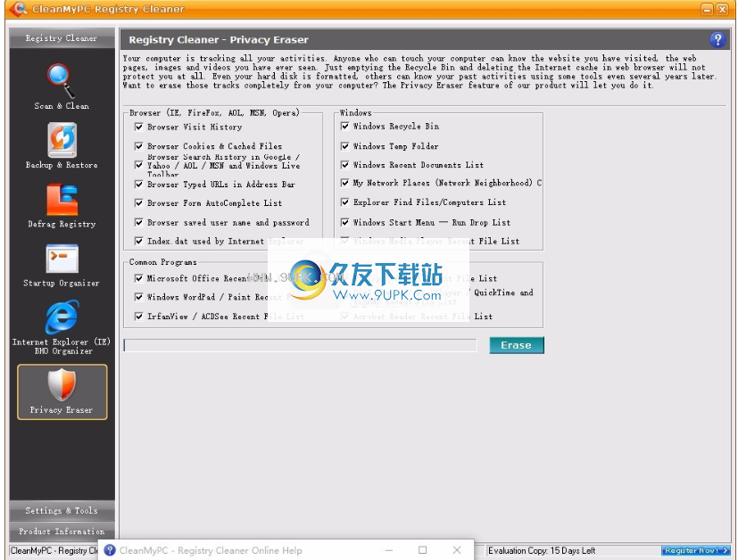This screenshot has height=560, width=738.
Task: Uncheck Windows Recycle Bin
Action: click(345, 126)
